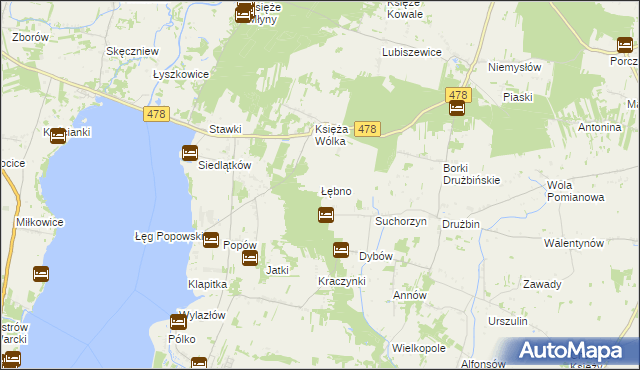Image resolution: width=640 pixels, height=370 pixels.
Task: Click the Wielkopole place name
Action: pyautogui.click(x=418, y=348)
